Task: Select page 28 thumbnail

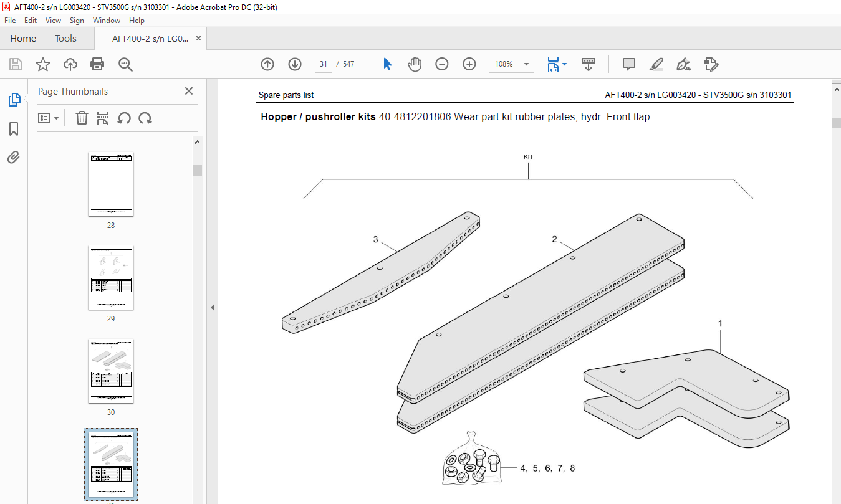Action: (x=111, y=184)
